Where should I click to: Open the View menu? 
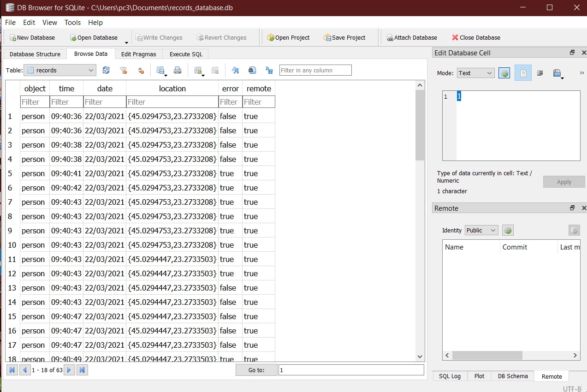pos(50,23)
